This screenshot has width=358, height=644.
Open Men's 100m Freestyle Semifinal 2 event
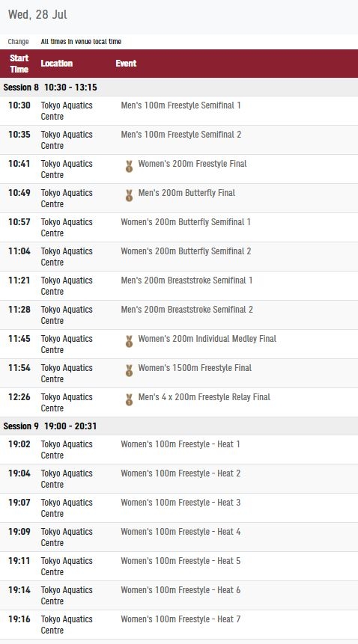coord(180,135)
